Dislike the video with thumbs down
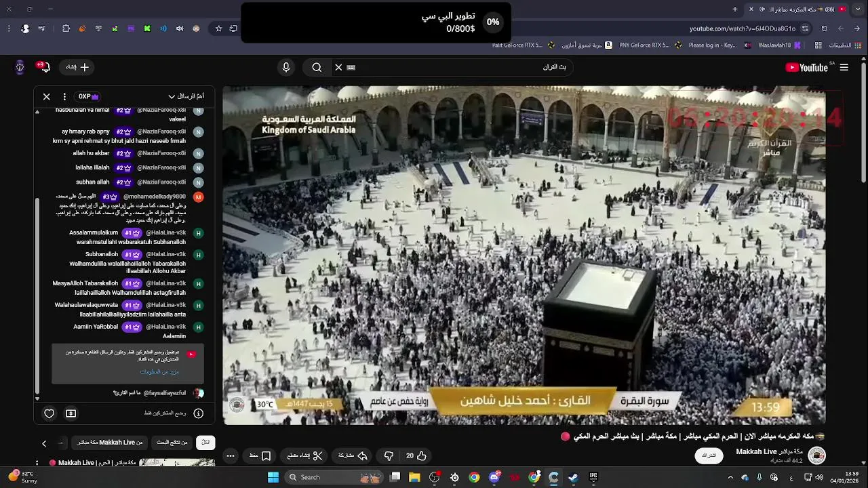The height and width of the screenshot is (488, 868). [x=389, y=455]
